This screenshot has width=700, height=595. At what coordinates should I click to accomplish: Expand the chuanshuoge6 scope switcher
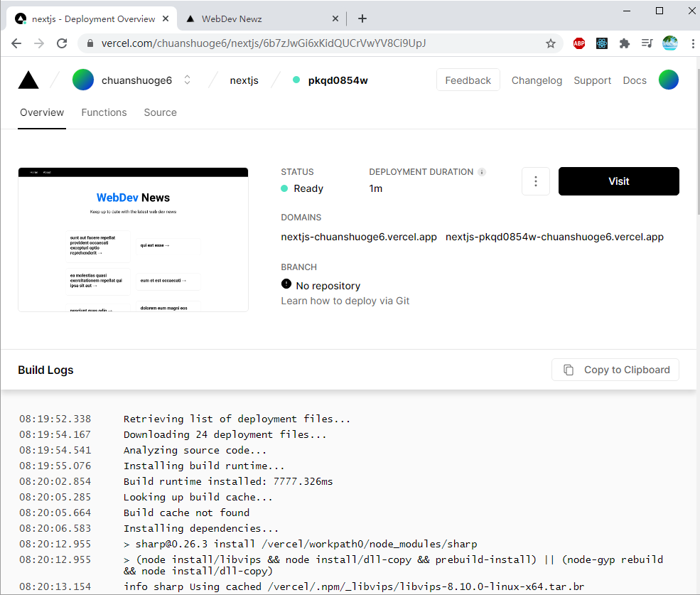pyautogui.click(x=188, y=80)
